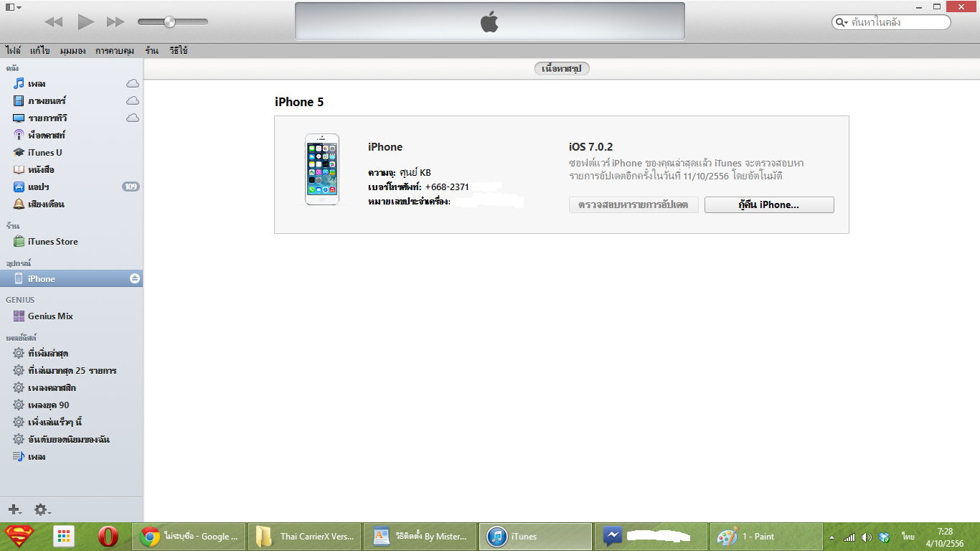The image size is (980, 551).
Task: Switch to the 1 - Paint taskbar window
Action: click(x=766, y=537)
